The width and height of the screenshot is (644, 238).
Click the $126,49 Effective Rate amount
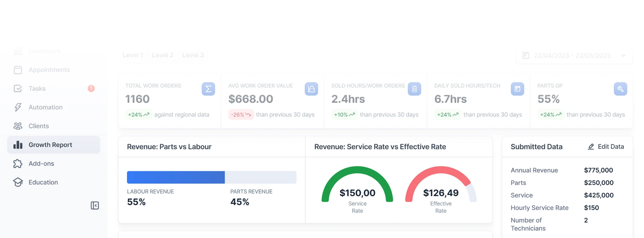click(441, 193)
